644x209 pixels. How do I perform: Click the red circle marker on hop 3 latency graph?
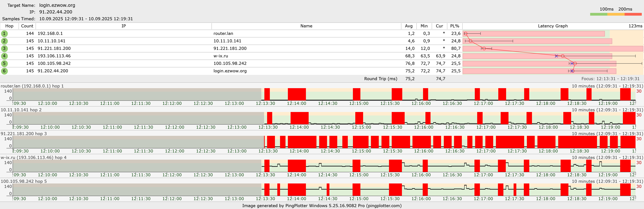[484, 49]
